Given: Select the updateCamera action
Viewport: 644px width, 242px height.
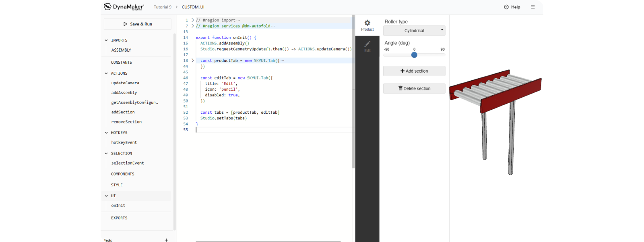Looking at the screenshot, I should [125, 83].
